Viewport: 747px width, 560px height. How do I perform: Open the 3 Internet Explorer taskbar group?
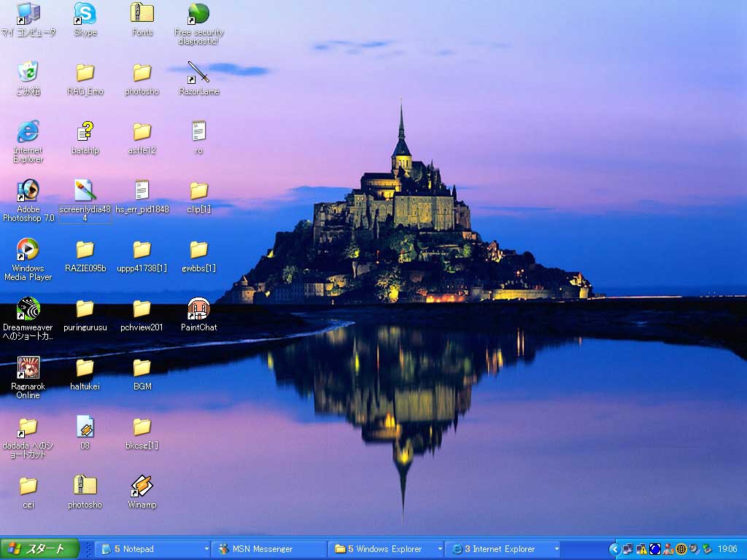(502, 549)
